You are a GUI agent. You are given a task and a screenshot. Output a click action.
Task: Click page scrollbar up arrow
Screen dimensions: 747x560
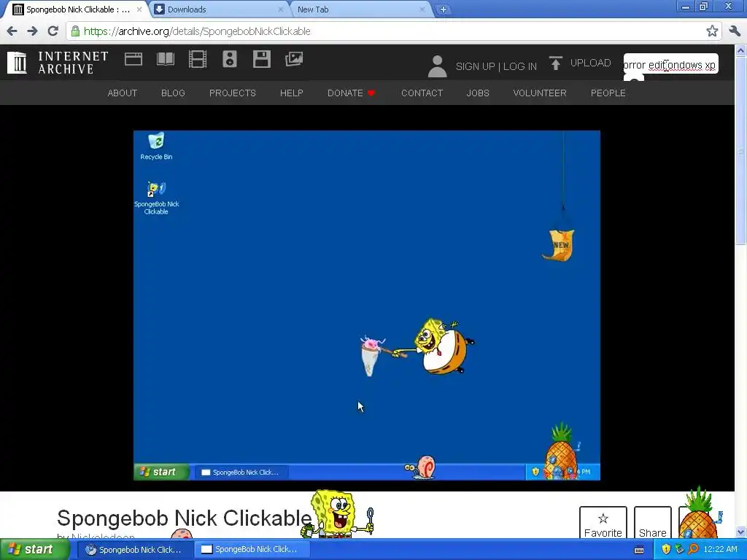coord(740,50)
